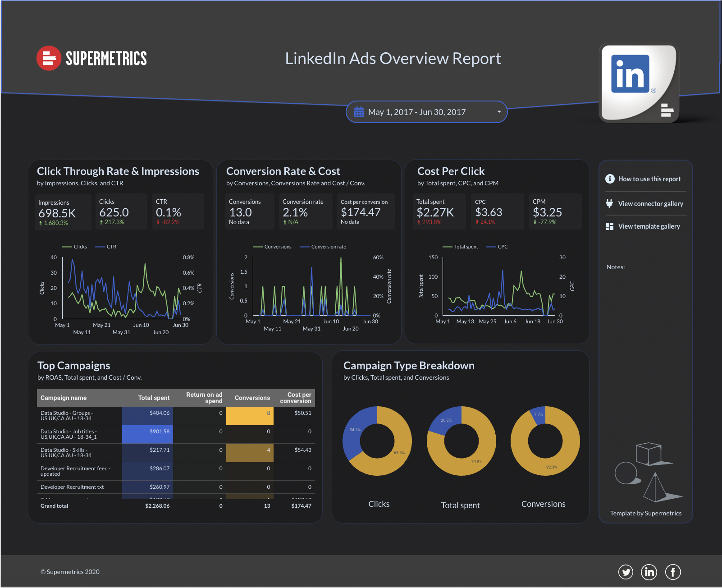
Task: Open How to use this report link
Action: pos(649,179)
